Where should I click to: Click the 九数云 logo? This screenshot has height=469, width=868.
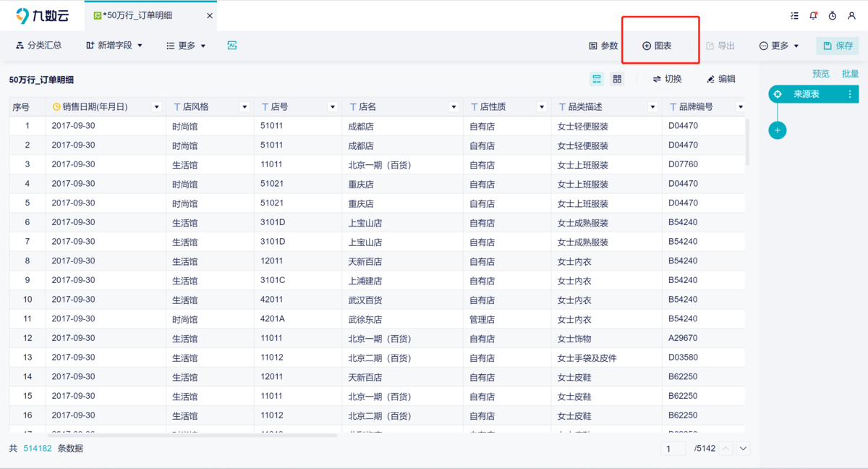click(x=42, y=15)
